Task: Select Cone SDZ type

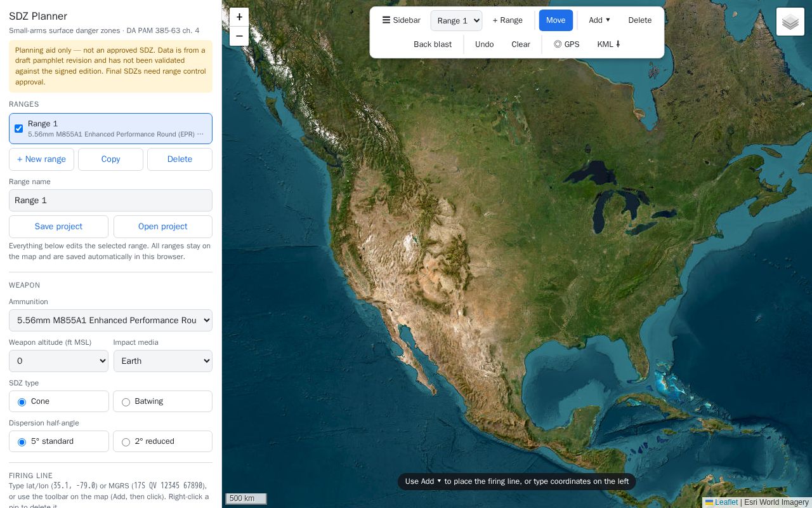Action: (x=59, y=401)
